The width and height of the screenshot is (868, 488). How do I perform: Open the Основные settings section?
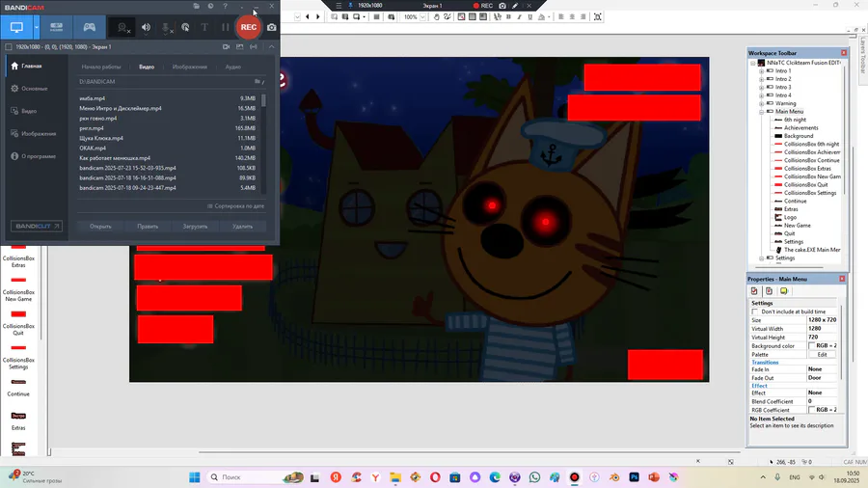click(x=33, y=89)
